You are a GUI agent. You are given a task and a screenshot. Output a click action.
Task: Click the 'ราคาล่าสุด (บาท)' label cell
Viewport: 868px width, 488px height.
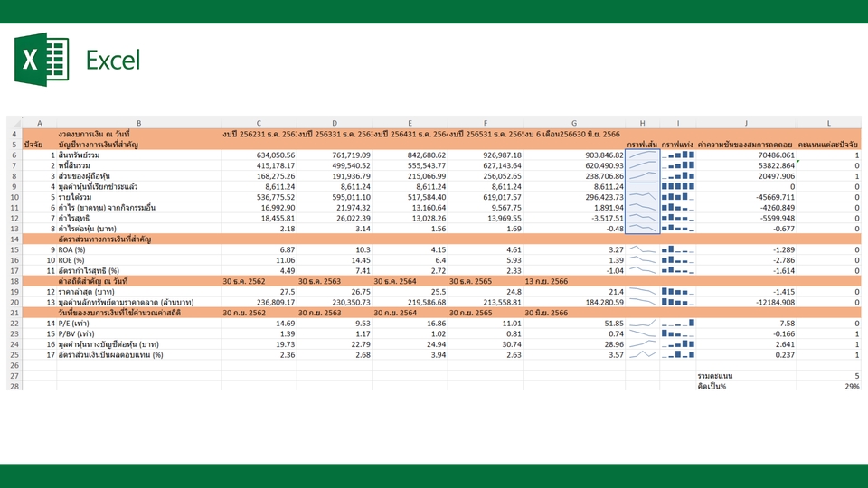(x=138, y=292)
